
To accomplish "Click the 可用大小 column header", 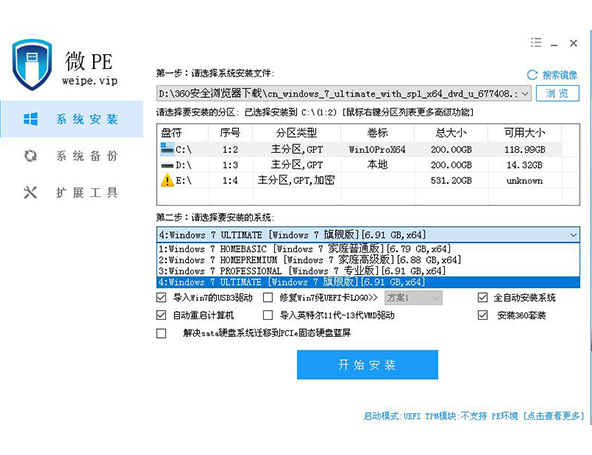I will (x=525, y=133).
